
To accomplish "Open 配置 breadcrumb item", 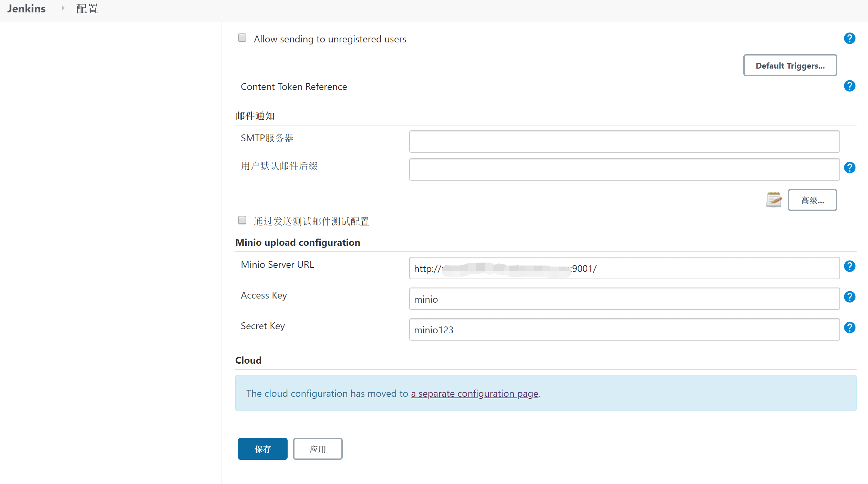I will (87, 9).
